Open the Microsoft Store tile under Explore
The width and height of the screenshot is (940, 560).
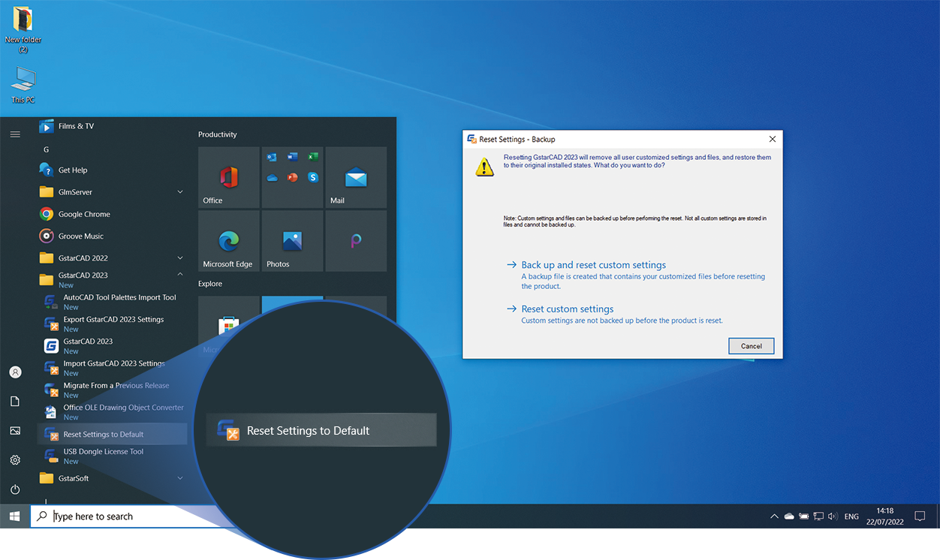[229, 326]
